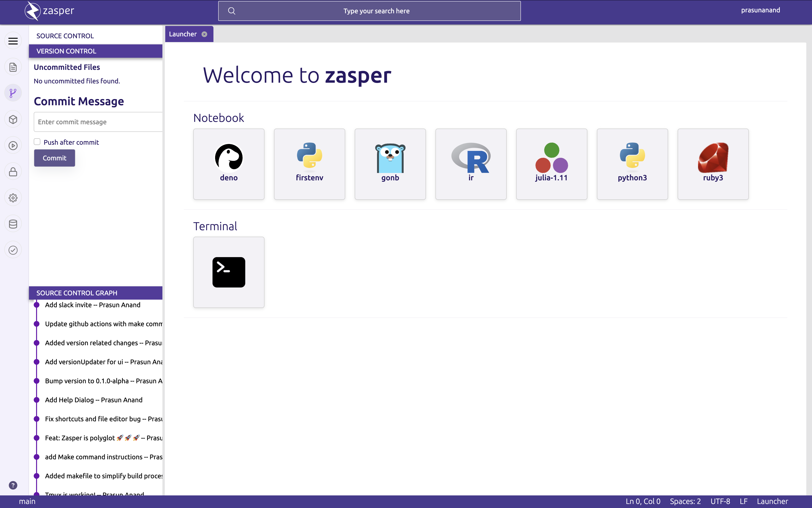Viewport: 812px width, 508px height.
Task: Enable Push after commit checkbox
Action: click(x=37, y=142)
